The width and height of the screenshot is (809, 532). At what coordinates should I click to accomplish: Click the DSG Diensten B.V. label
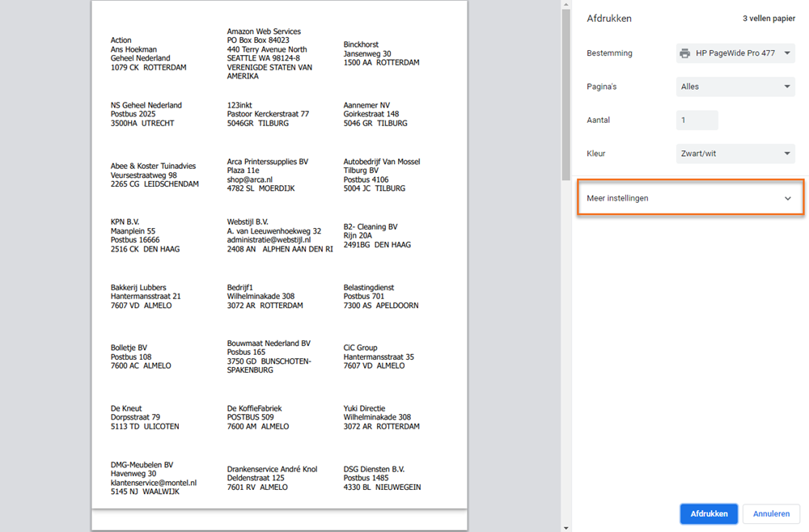[383, 479]
